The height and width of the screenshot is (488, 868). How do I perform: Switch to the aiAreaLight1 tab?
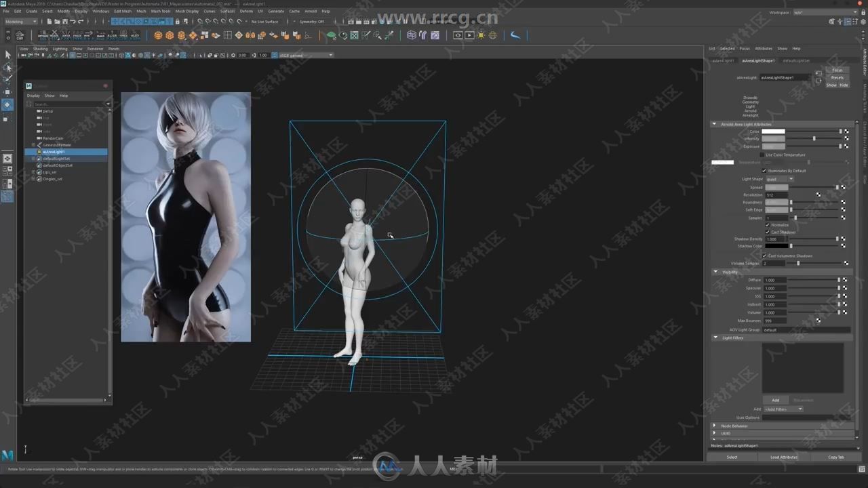pos(723,60)
